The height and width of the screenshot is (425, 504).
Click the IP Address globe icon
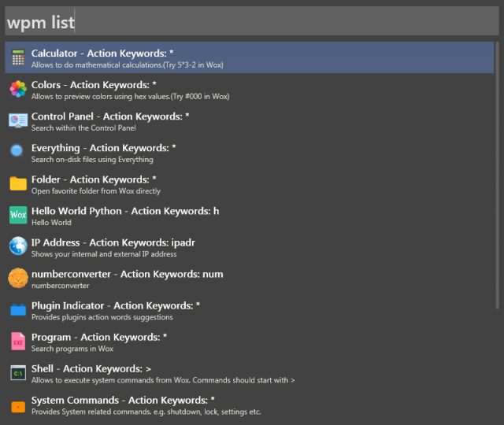(17, 246)
